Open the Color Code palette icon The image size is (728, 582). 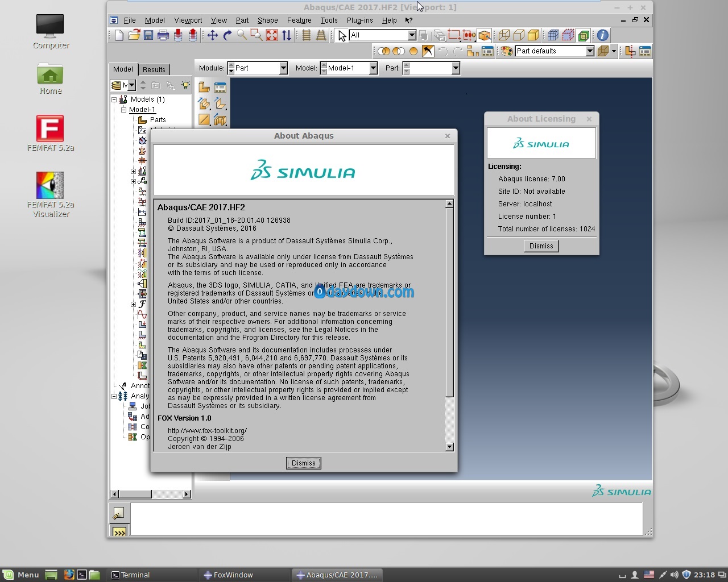coord(506,51)
